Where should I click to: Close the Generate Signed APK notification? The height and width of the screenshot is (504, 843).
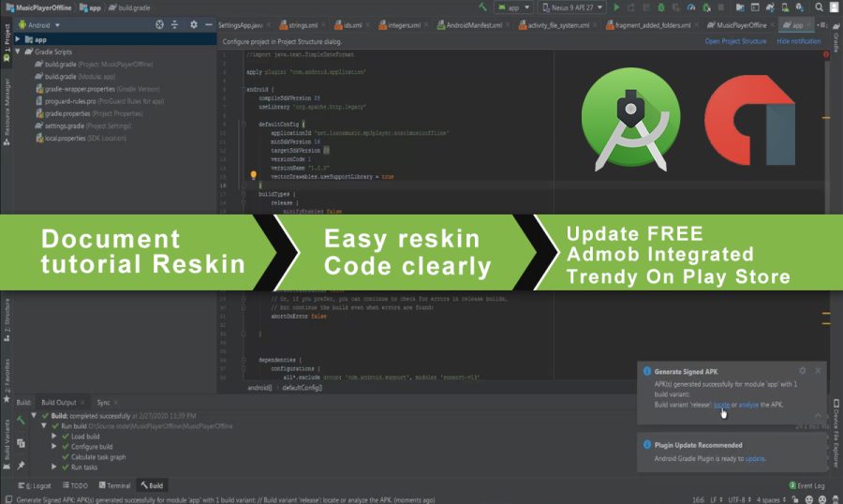point(818,371)
